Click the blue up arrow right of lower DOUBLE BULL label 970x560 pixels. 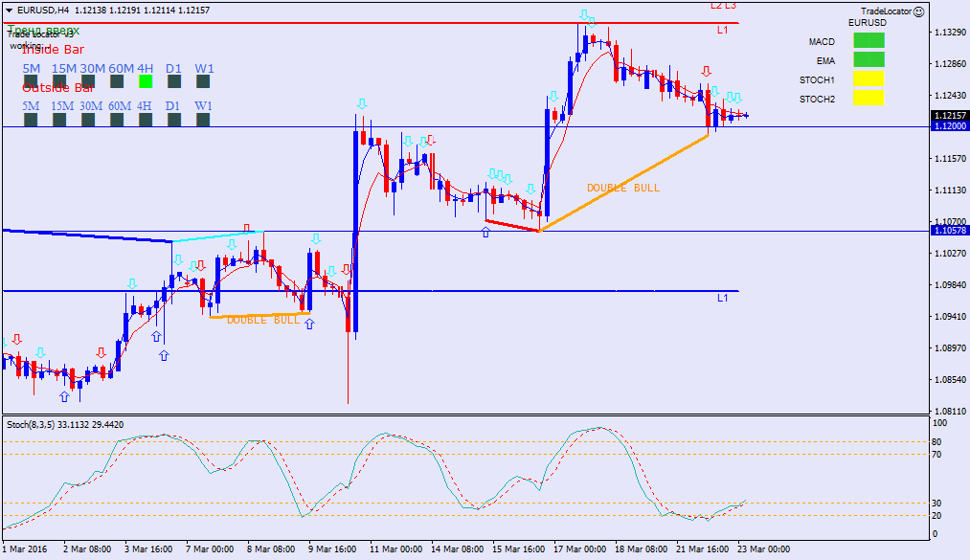(x=309, y=324)
